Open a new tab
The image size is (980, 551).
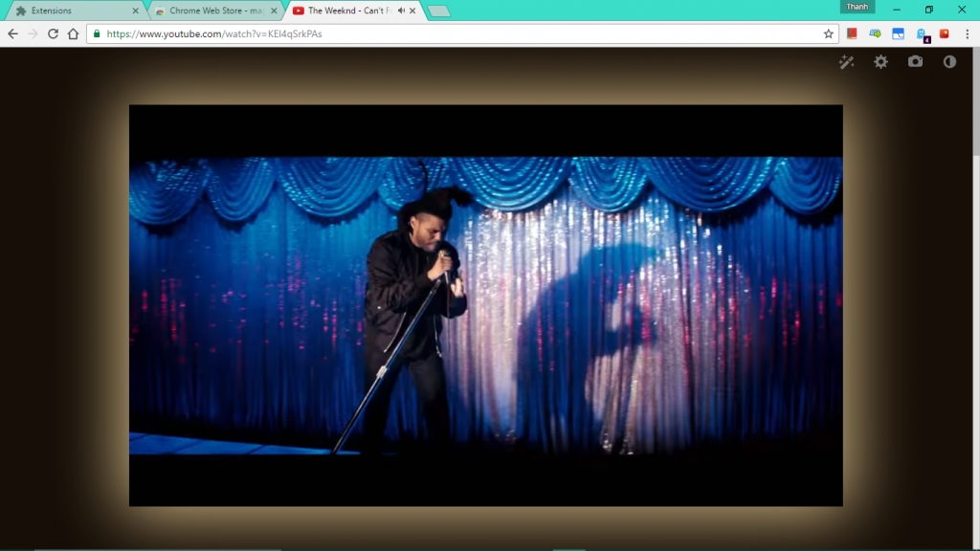pos(438,11)
